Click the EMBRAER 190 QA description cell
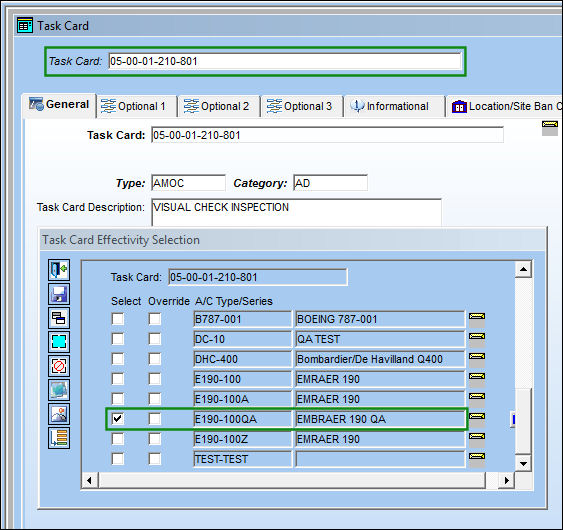Viewport: 563px width, 530px height. coord(380,419)
